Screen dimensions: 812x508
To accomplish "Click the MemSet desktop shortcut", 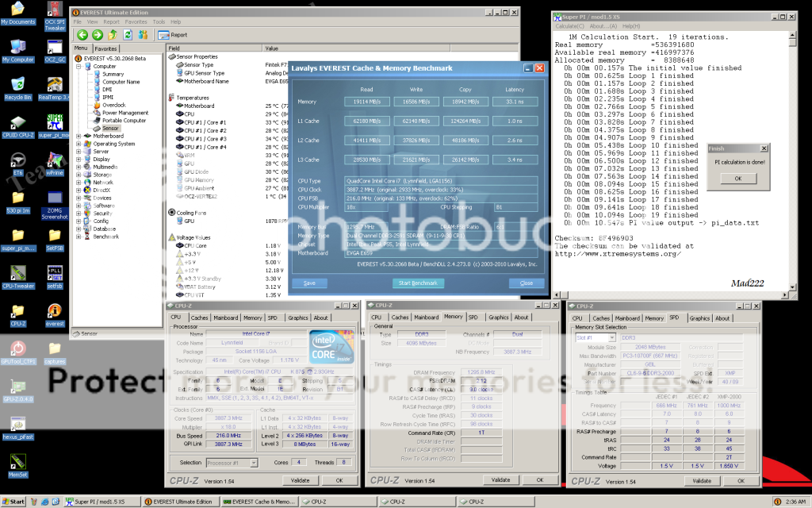I will (17, 464).
